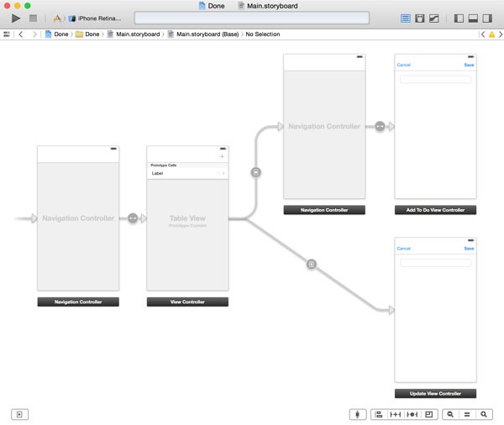Switch to the Standard editor
This screenshot has height=425, width=504.
406,18
